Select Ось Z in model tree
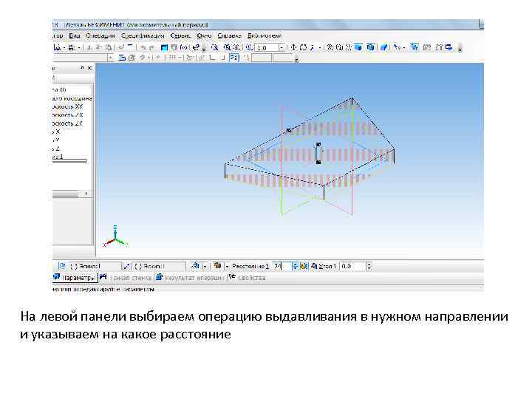 click(x=56, y=149)
